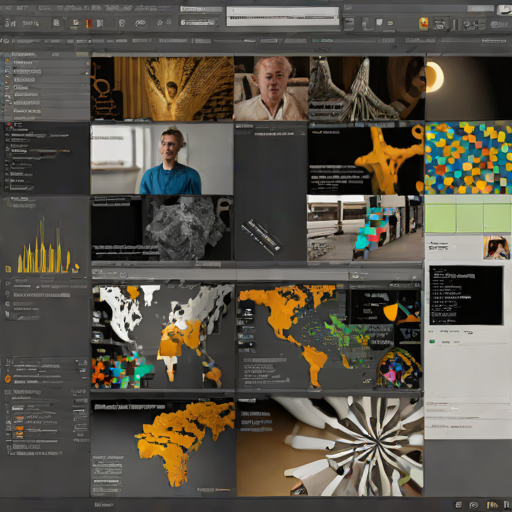Toggle the green indicator below the black console panel
Screen dimensions: 512x512
[x=432, y=341]
